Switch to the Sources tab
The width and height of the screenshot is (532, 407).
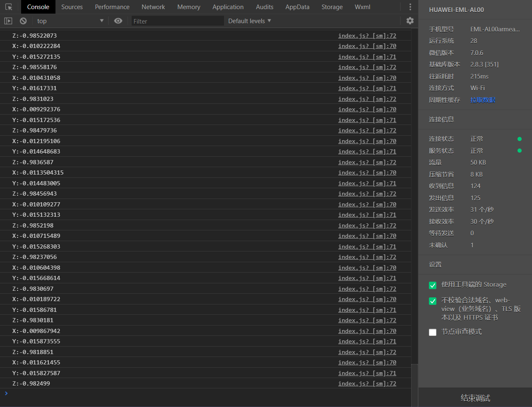pos(72,7)
